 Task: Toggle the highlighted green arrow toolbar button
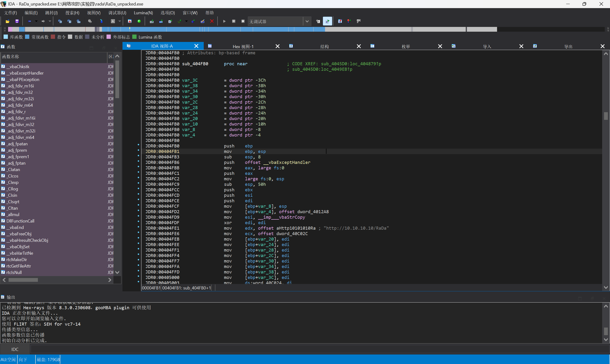coord(327,21)
